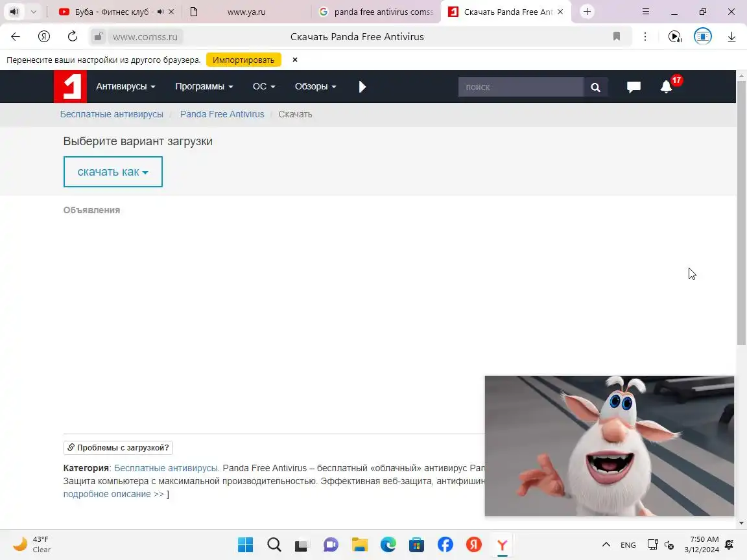Toggle the sidebar panel icon in toolbar
747x560 pixels.
pos(703,37)
